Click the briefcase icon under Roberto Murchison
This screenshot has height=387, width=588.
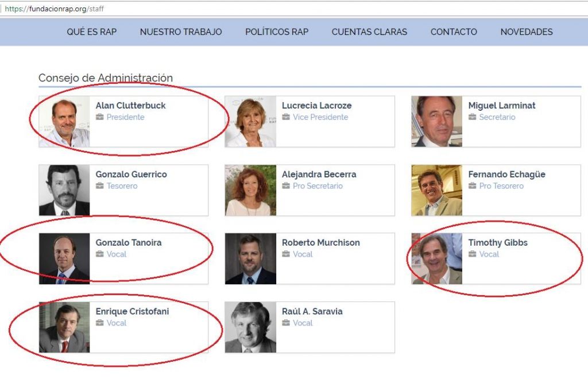286,254
